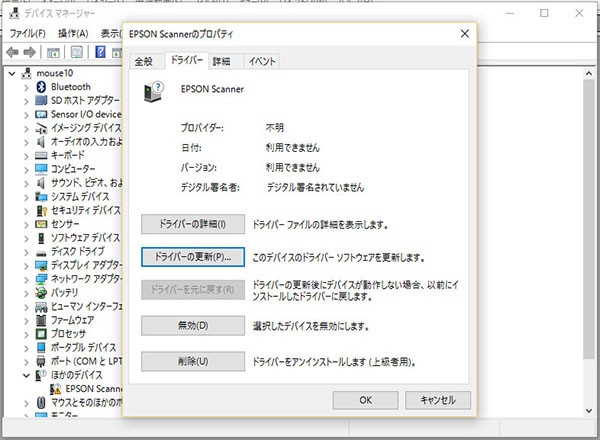
Task: Expand the ヒューマン インターフェイス node
Action: [x=26, y=308]
